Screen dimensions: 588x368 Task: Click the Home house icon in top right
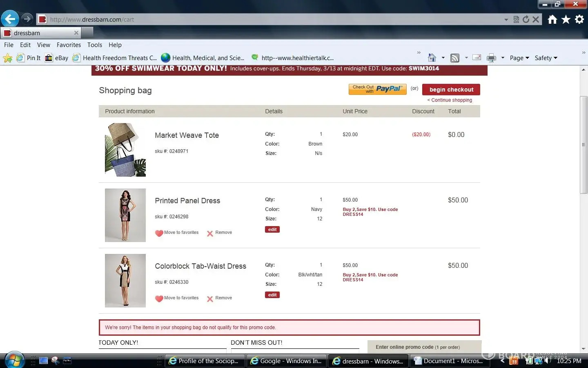click(552, 19)
